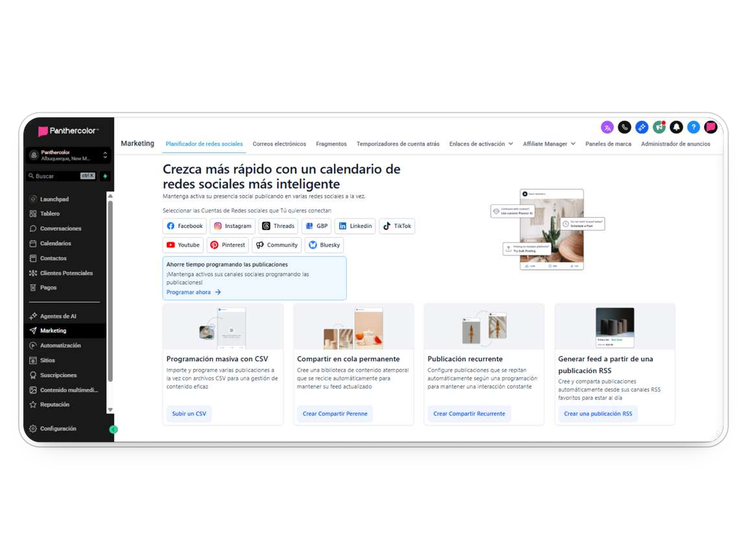Open Contenido multimedia in the sidebar
This screenshot has height=560, width=747.
point(69,390)
